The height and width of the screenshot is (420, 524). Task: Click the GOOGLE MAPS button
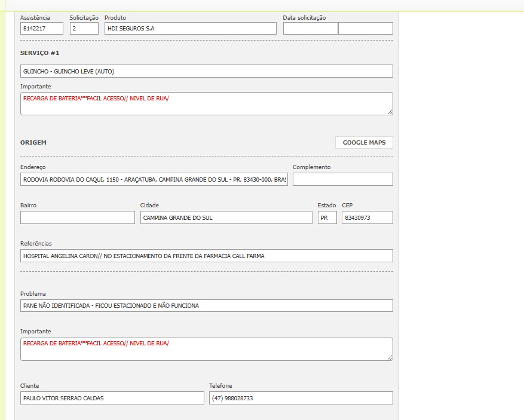coord(364,143)
